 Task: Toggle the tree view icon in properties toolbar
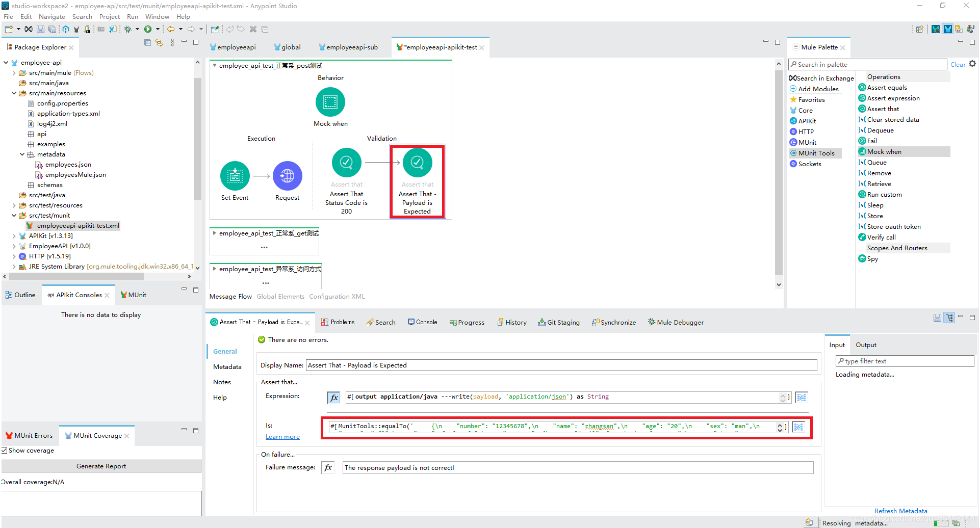click(x=949, y=318)
